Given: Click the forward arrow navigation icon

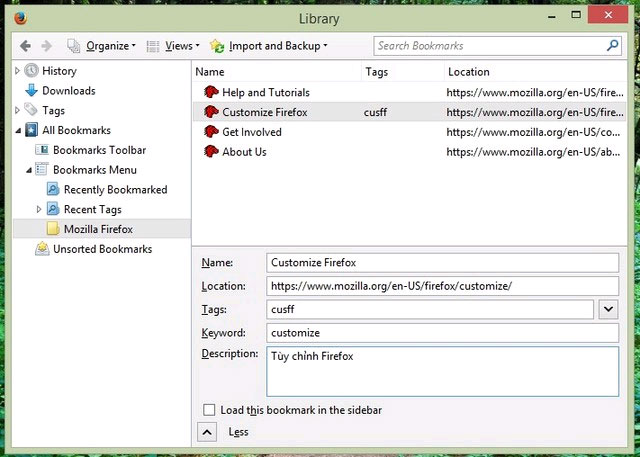Looking at the screenshot, I should click(x=47, y=46).
